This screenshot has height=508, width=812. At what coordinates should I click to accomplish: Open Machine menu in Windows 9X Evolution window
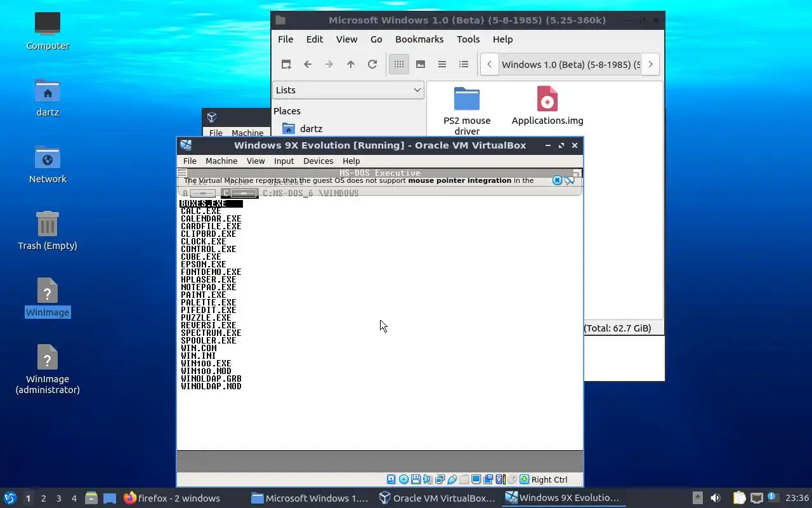[x=221, y=161]
